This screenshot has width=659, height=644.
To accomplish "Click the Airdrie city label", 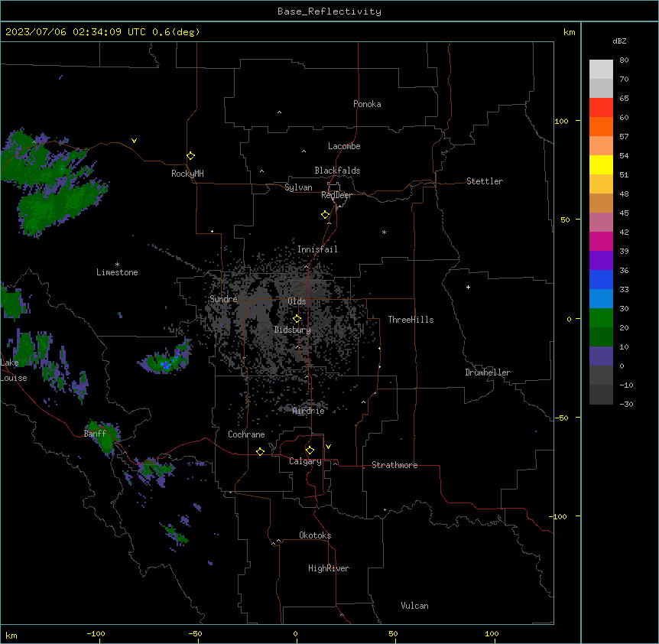I will pos(309,411).
